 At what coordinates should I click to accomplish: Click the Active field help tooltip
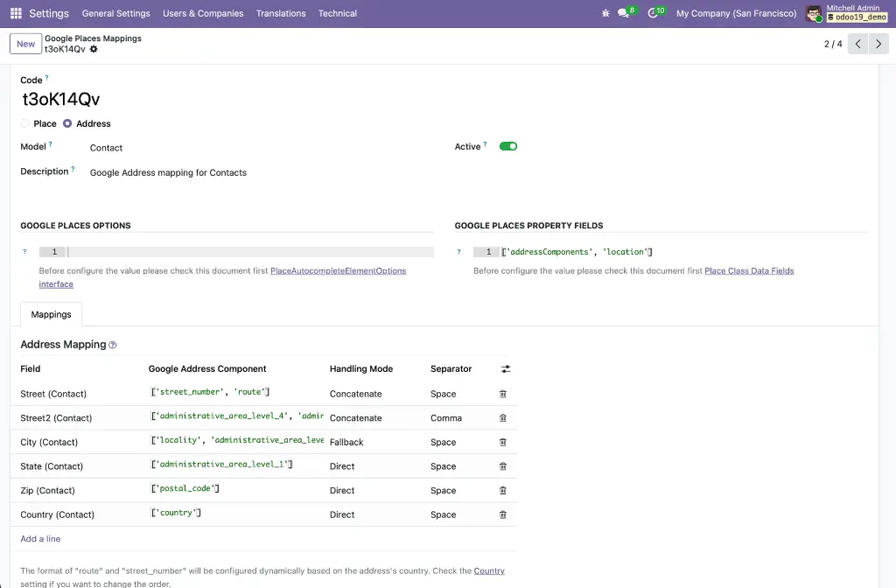[485, 144]
